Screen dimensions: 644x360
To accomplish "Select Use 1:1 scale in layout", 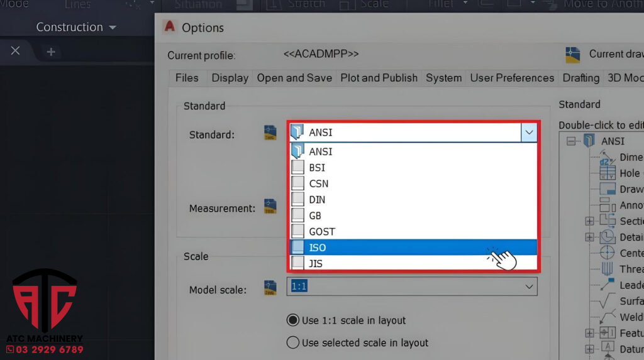I will 292,320.
